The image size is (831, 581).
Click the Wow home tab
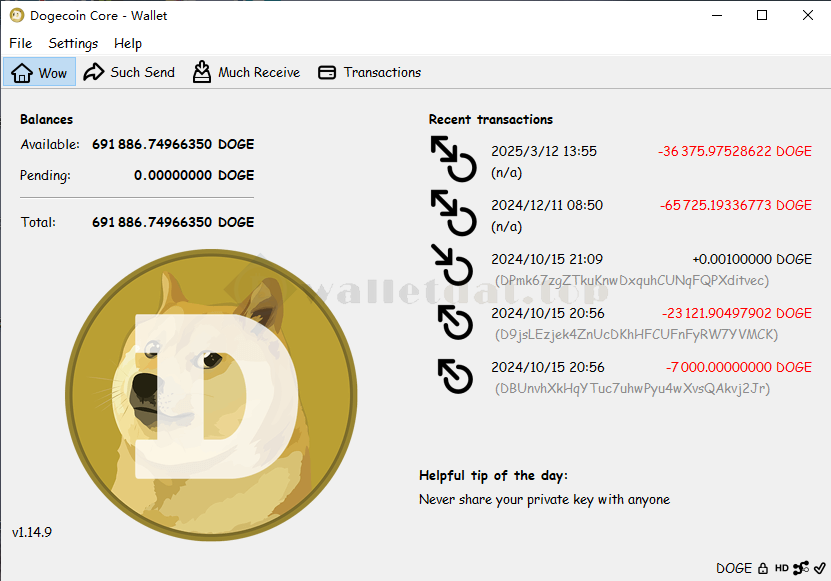point(40,72)
